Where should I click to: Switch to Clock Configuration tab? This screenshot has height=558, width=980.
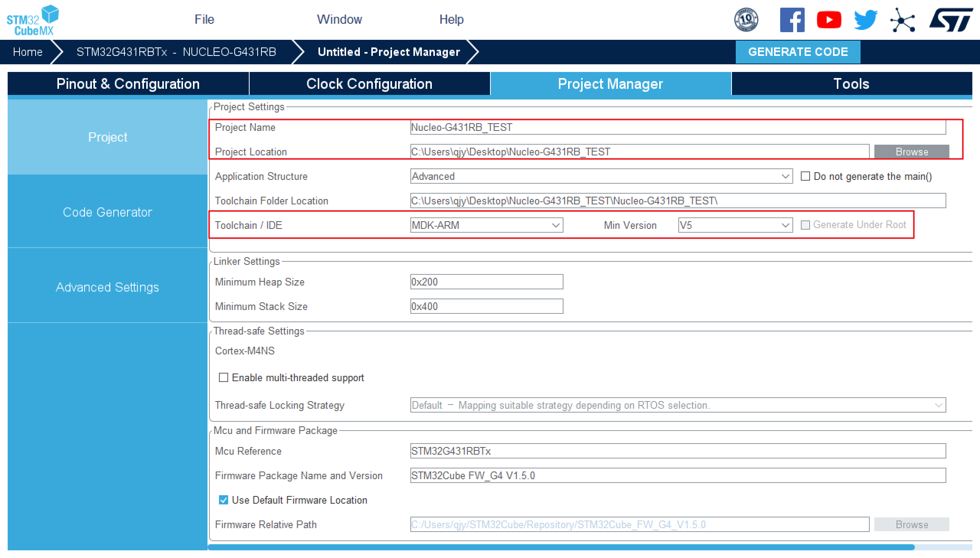[369, 83]
